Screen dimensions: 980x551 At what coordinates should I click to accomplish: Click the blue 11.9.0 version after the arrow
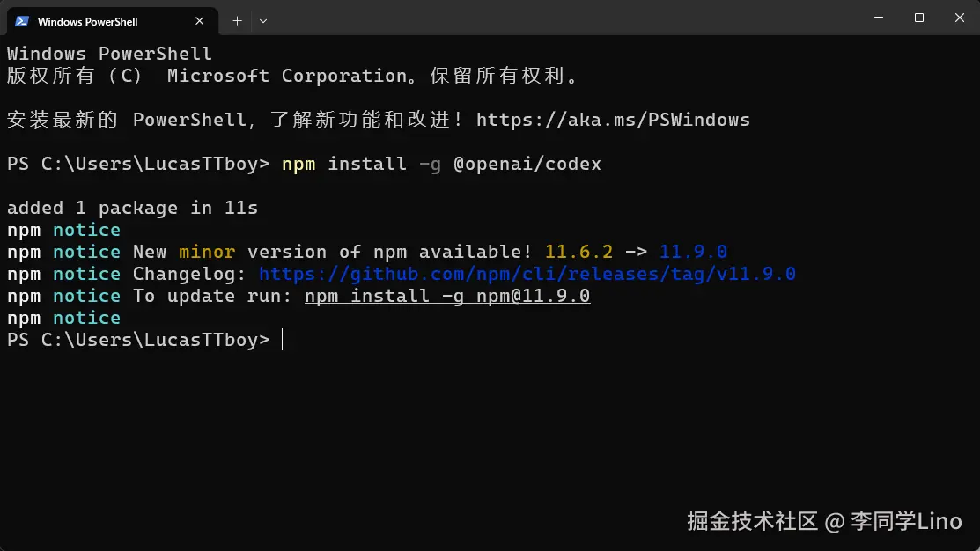tap(693, 252)
